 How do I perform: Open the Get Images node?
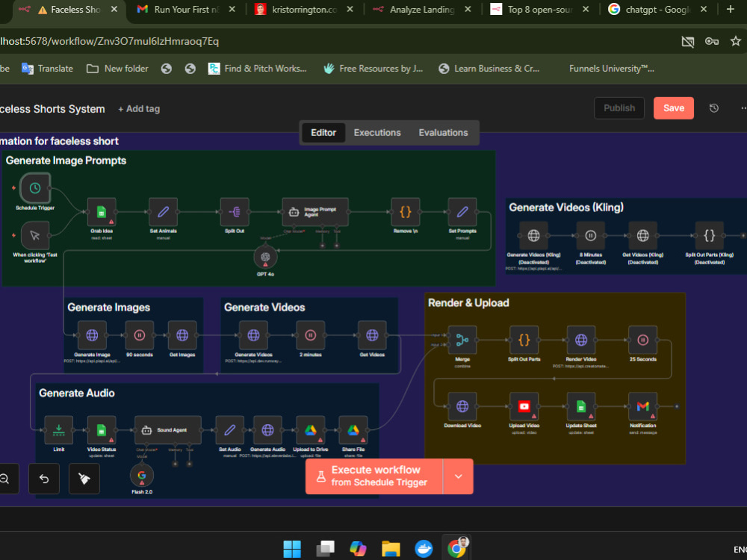tap(182, 335)
